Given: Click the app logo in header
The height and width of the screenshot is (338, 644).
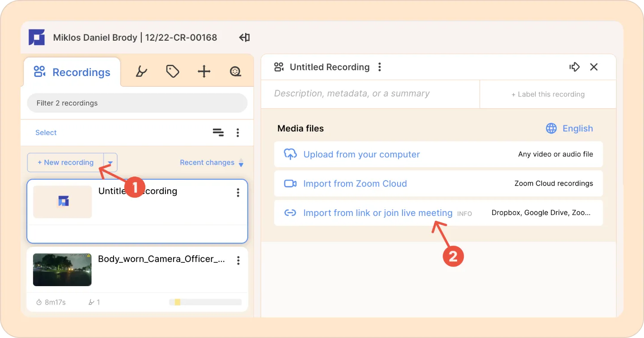Looking at the screenshot, I should click(x=37, y=38).
